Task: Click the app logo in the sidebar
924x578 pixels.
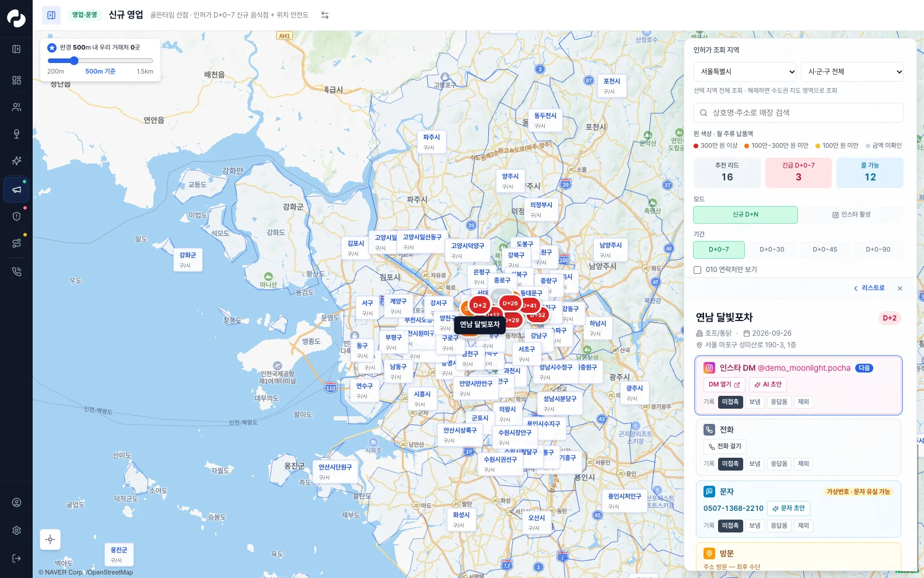Action: (16, 18)
